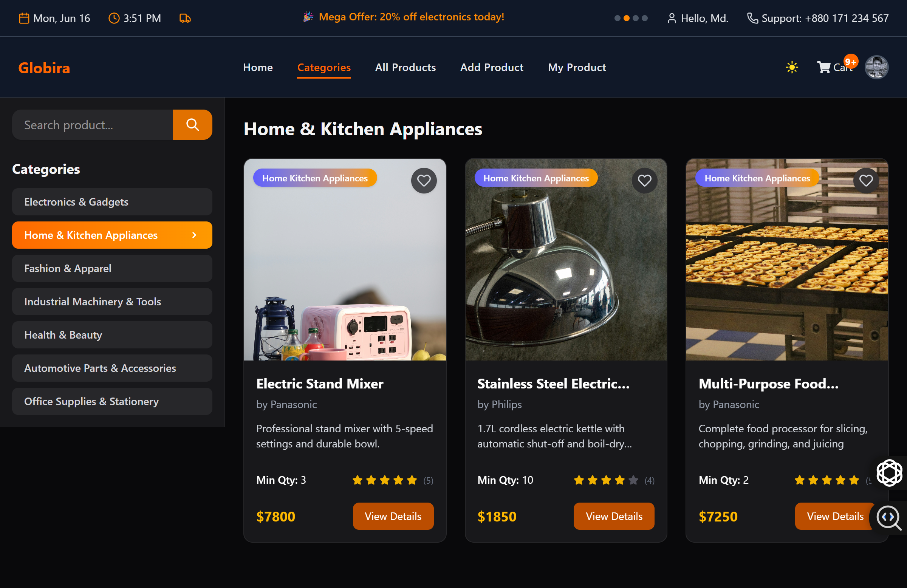Screen dimensions: 907x588
Task: Open the floating code-search magnifier widget
Action: [889, 517]
